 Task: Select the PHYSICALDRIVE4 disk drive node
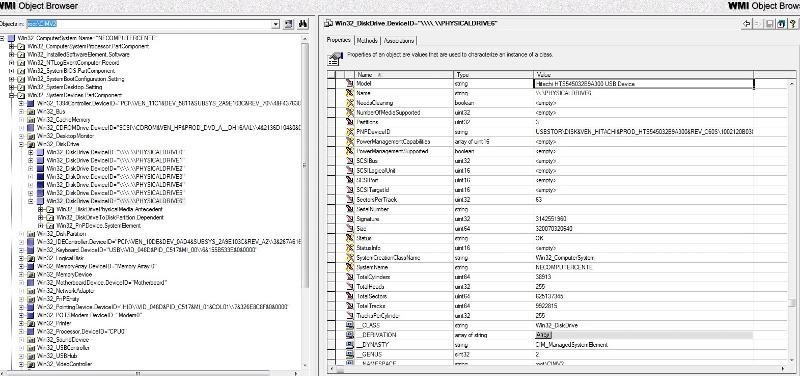coord(115,185)
